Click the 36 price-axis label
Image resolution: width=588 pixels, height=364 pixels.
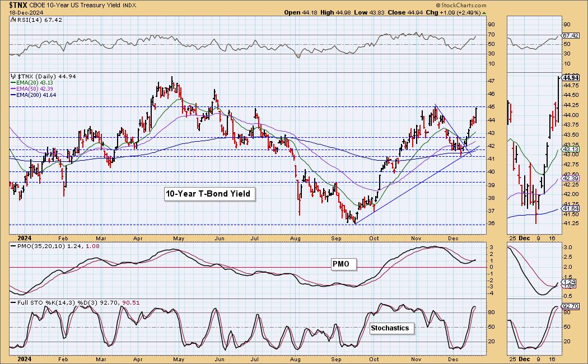pyautogui.click(x=492, y=223)
